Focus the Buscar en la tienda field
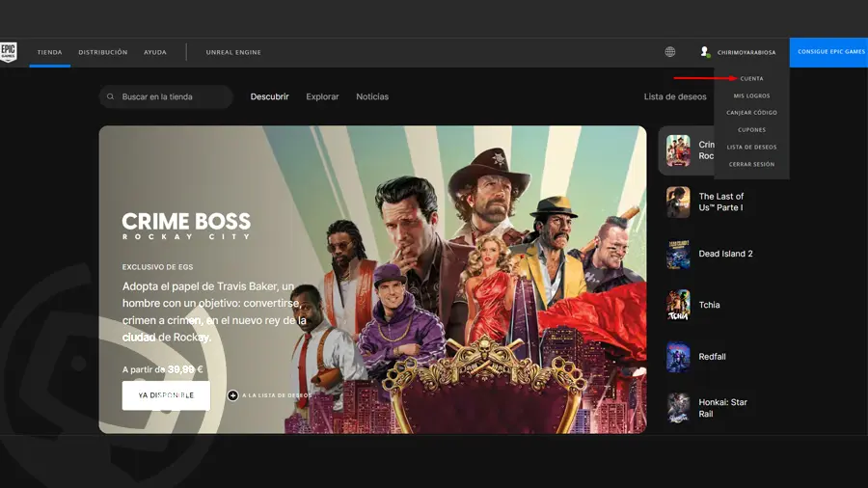The height and width of the screenshot is (488, 868). pyautogui.click(x=166, y=96)
